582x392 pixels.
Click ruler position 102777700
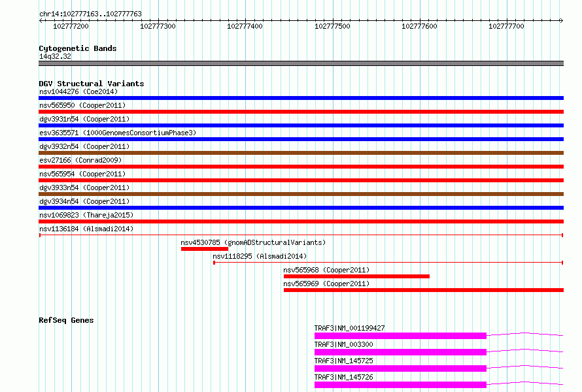click(x=506, y=26)
